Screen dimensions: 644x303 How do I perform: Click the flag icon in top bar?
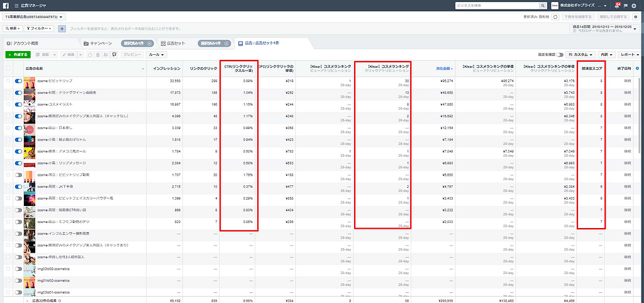(626, 6)
